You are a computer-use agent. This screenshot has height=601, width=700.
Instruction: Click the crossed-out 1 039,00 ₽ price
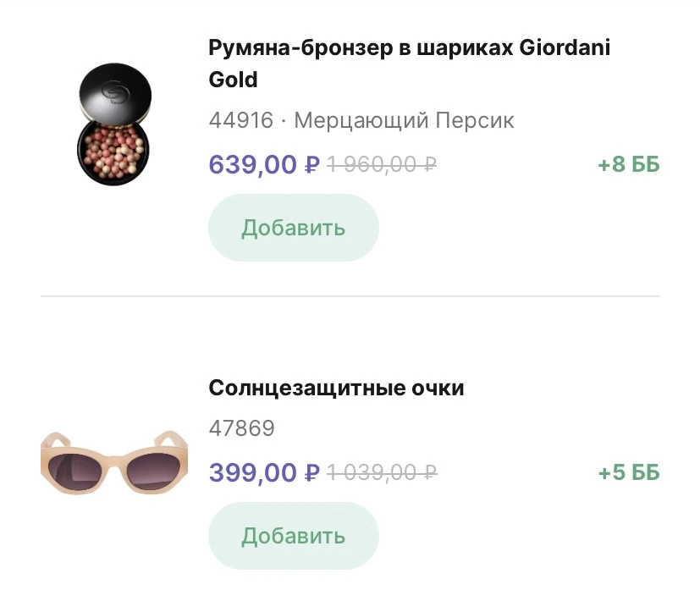(x=381, y=472)
